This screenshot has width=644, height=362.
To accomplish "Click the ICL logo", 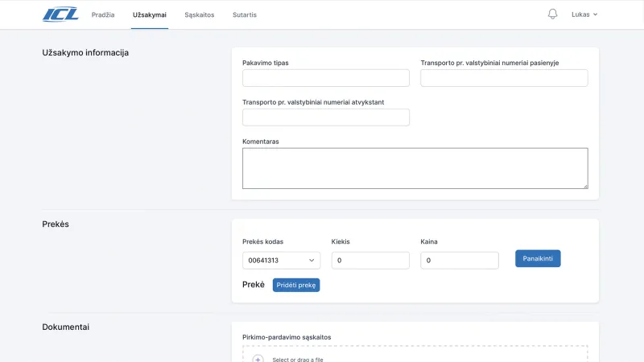I will (x=60, y=14).
